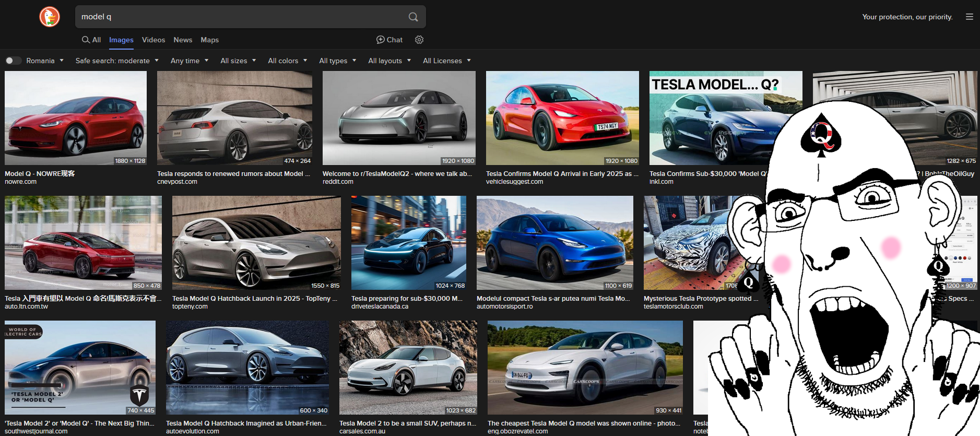Open vehiclesuggest.com red Tesla thumbnail
Viewport: 980px width, 436px height.
coord(562,118)
